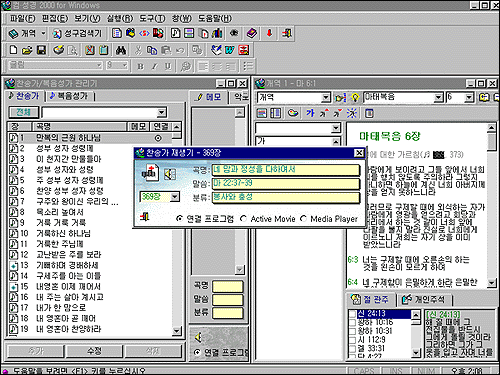Click the exit door icon in hymn player
This screenshot has height=375, width=500.
[145, 217]
